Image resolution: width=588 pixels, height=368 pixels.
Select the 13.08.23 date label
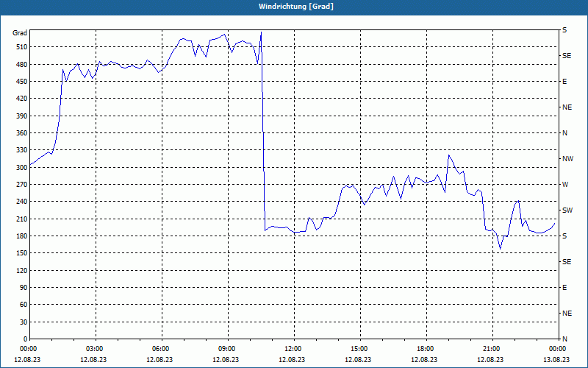point(556,359)
